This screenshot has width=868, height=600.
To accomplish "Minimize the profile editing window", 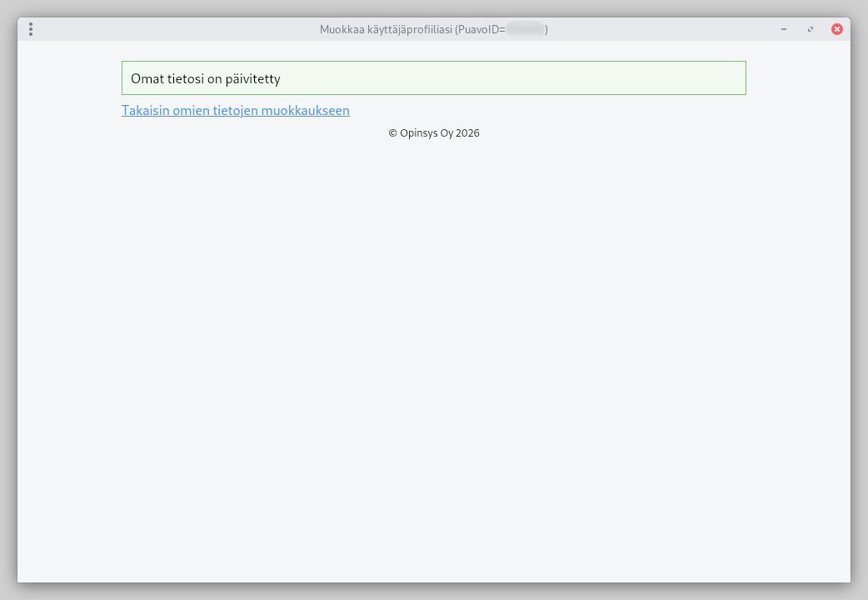I will pos(784,29).
